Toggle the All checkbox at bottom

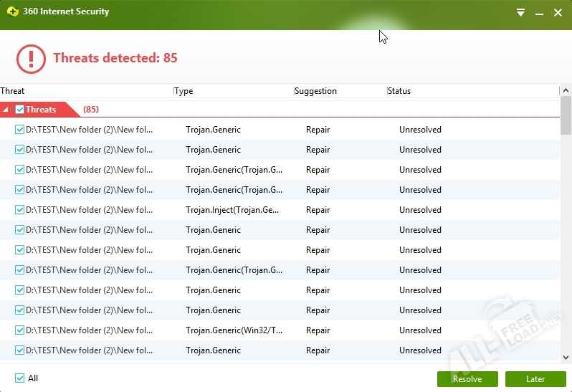[x=19, y=378]
